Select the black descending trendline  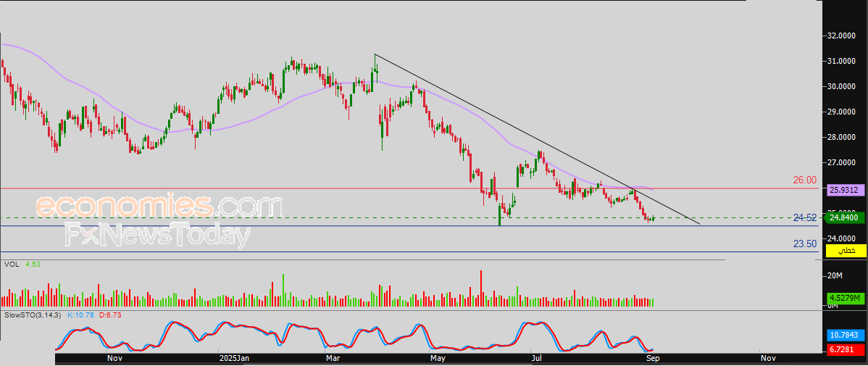(x=537, y=139)
